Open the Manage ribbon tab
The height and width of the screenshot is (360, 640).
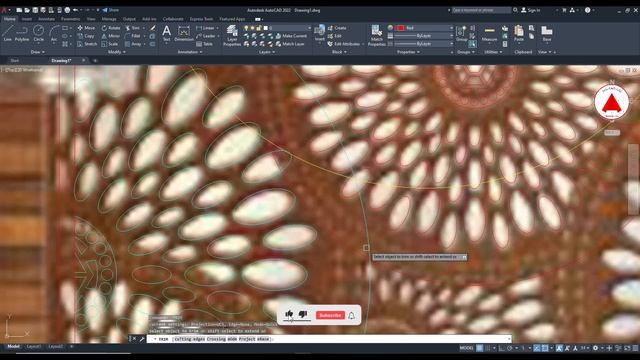109,19
